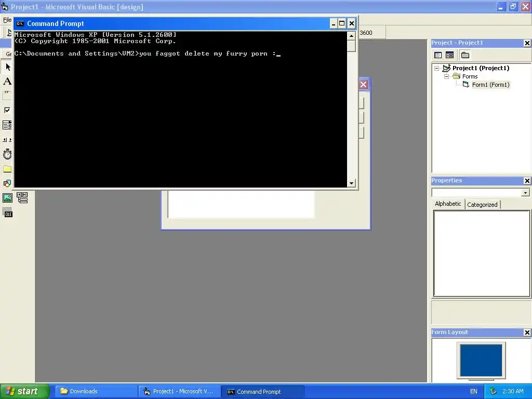Select the ListBox control tool
The width and height of the screenshot is (532, 399).
(7, 125)
